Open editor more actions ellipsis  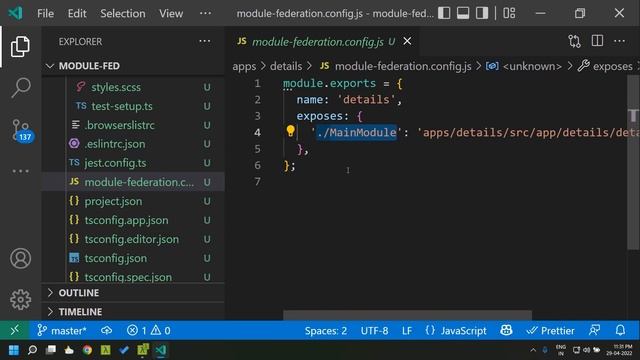point(620,41)
